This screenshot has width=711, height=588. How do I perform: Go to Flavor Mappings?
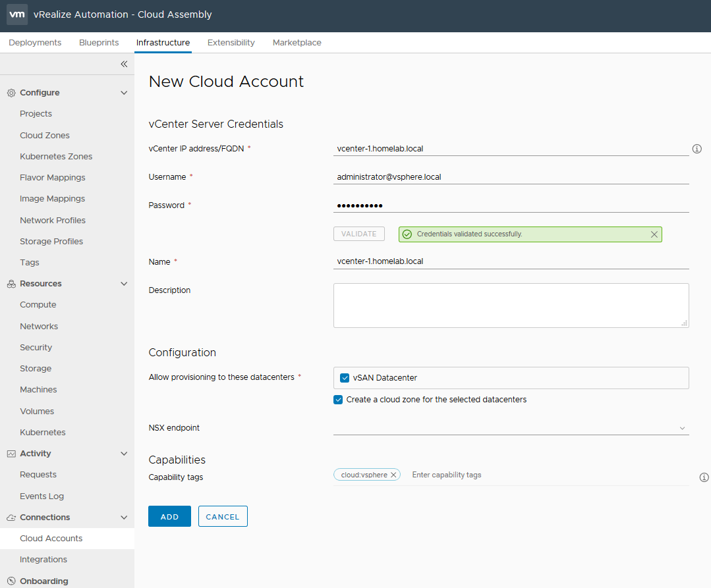[52, 178]
